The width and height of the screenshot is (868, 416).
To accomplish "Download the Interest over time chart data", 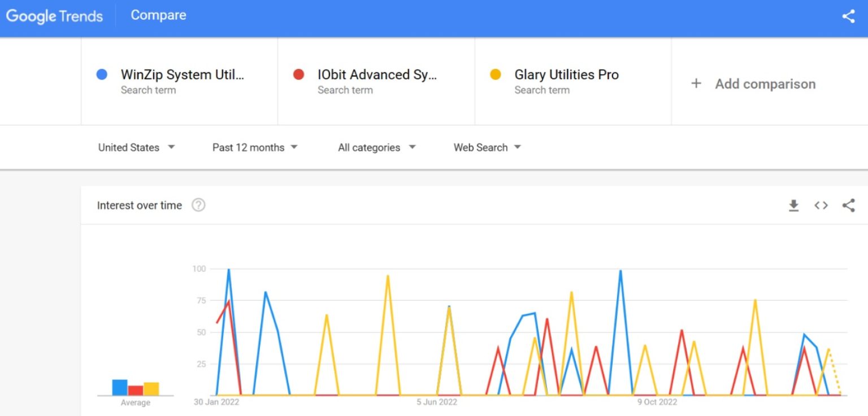I will (794, 206).
